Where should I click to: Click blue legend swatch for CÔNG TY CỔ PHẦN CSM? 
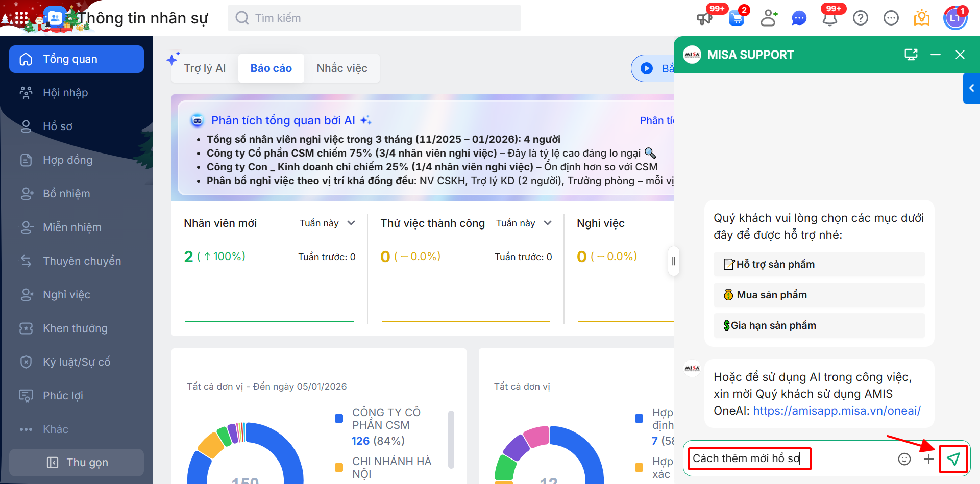[339, 418]
